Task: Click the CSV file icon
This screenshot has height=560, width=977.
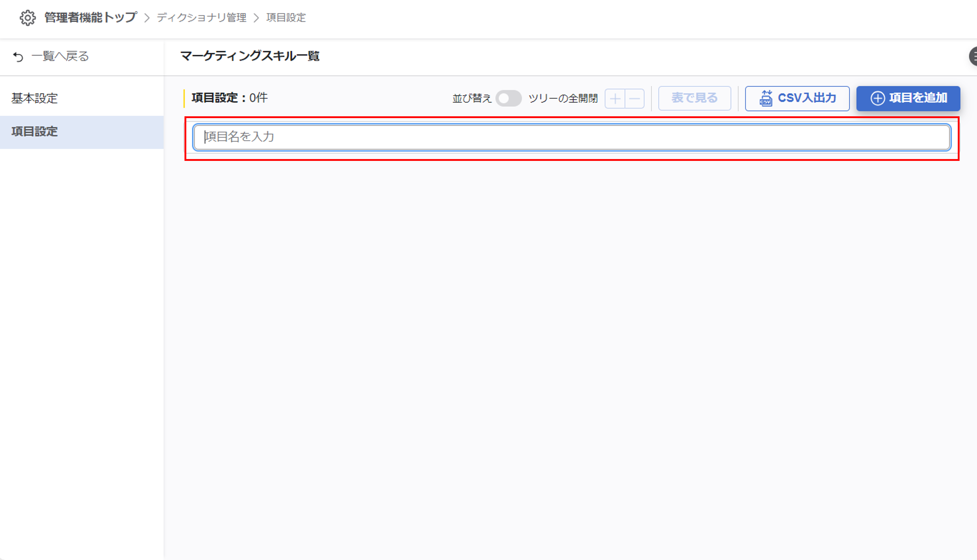Action: [x=765, y=98]
